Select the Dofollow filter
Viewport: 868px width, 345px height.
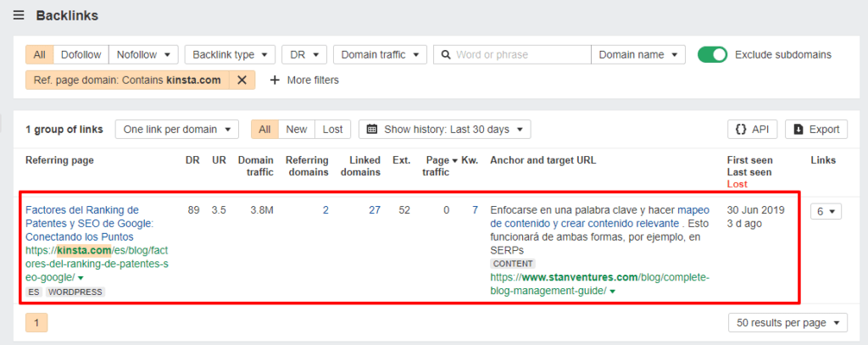(x=81, y=54)
